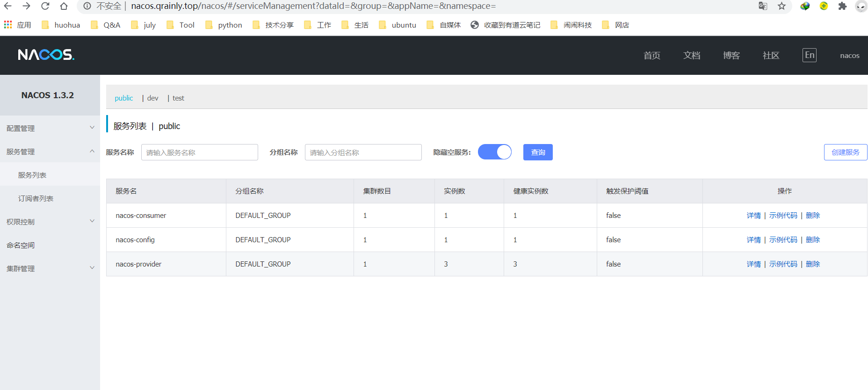Switch to the dev namespace tab
This screenshot has height=390, width=868.
coord(152,98)
